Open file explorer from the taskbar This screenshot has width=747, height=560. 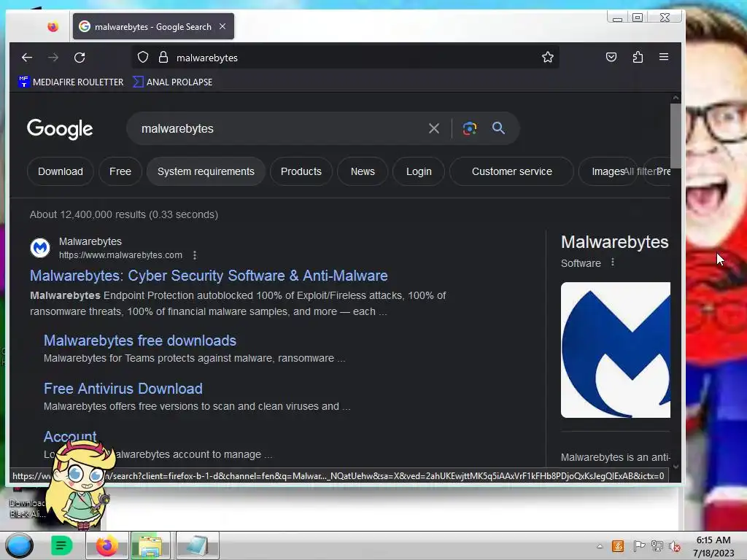[x=150, y=545]
